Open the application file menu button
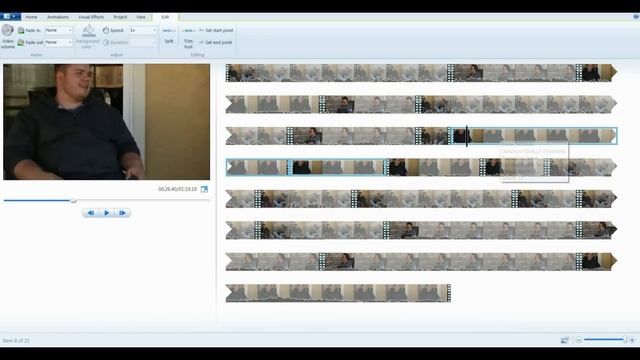 [x=10, y=17]
